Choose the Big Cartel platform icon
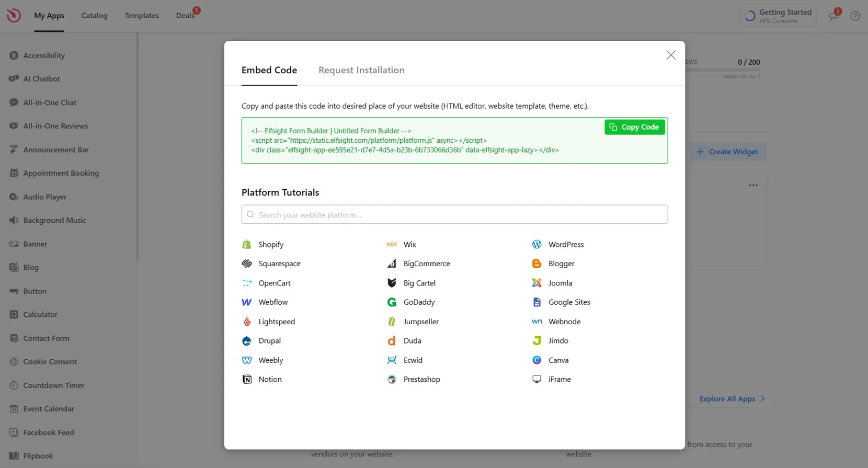 392,283
